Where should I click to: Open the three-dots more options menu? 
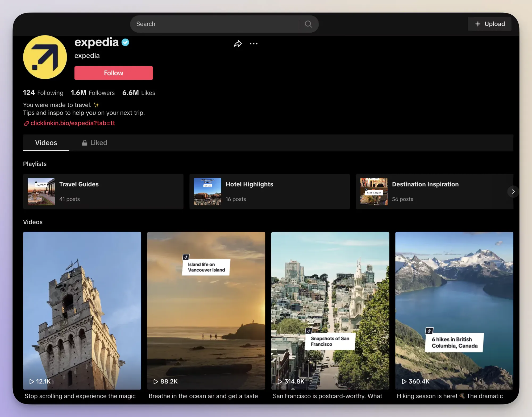click(253, 44)
